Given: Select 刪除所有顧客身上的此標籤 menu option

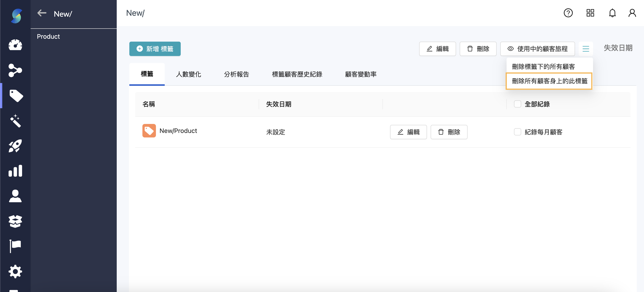Looking at the screenshot, I should (549, 81).
